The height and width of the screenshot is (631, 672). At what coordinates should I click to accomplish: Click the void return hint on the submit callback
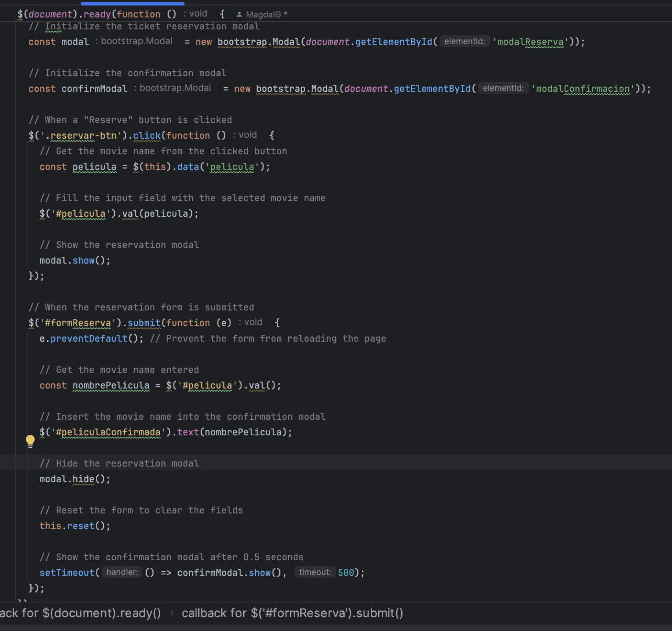(251, 322)
